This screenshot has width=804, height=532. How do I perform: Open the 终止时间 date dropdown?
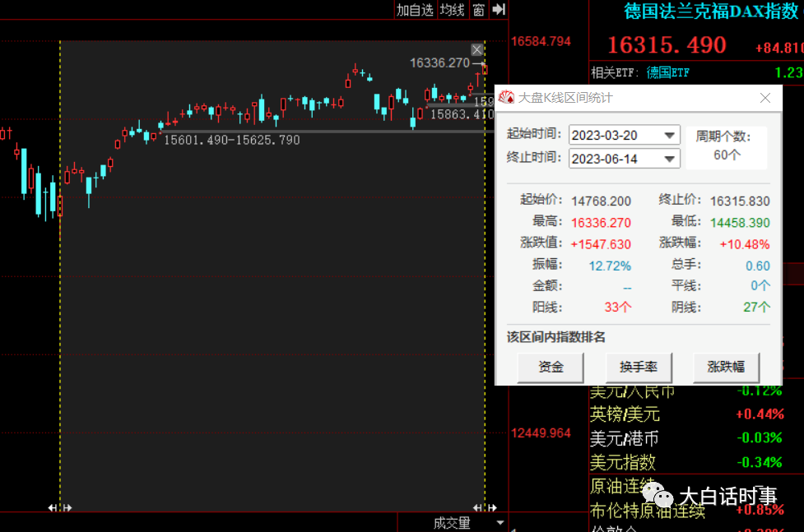pos(669,159)
